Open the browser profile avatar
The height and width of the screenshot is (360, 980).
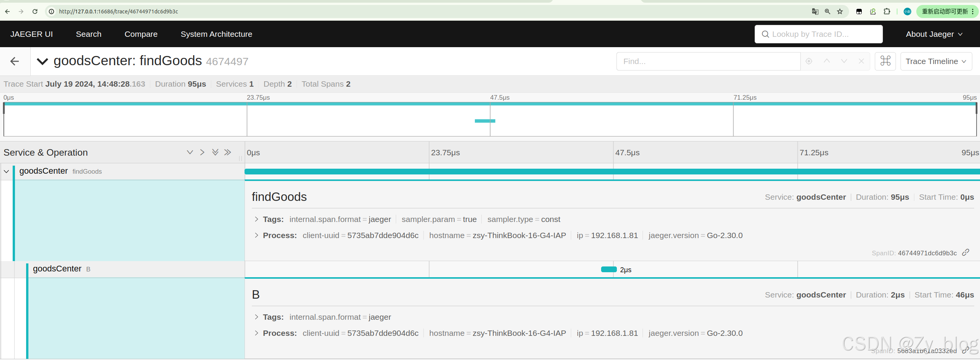point(907,12)
